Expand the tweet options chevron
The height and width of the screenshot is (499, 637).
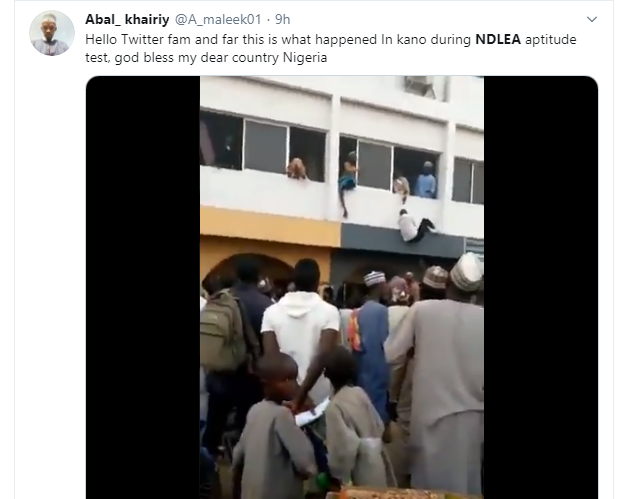[592, 19]
